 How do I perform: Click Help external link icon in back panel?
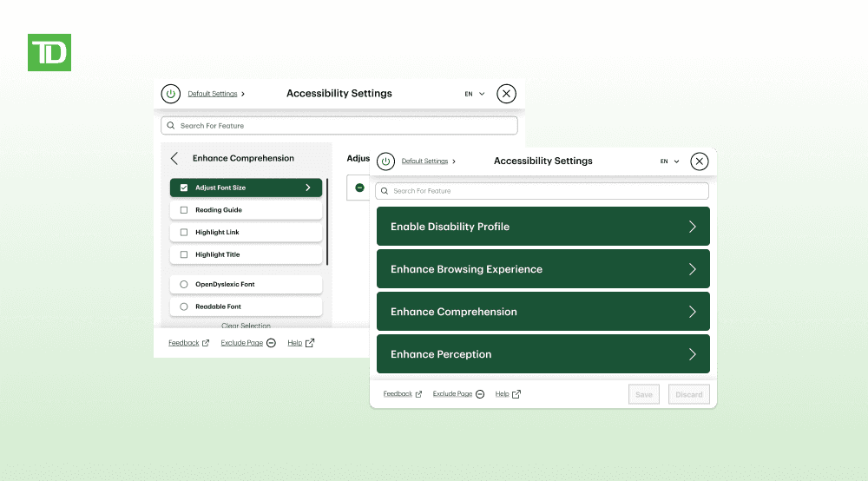[310, 343]
